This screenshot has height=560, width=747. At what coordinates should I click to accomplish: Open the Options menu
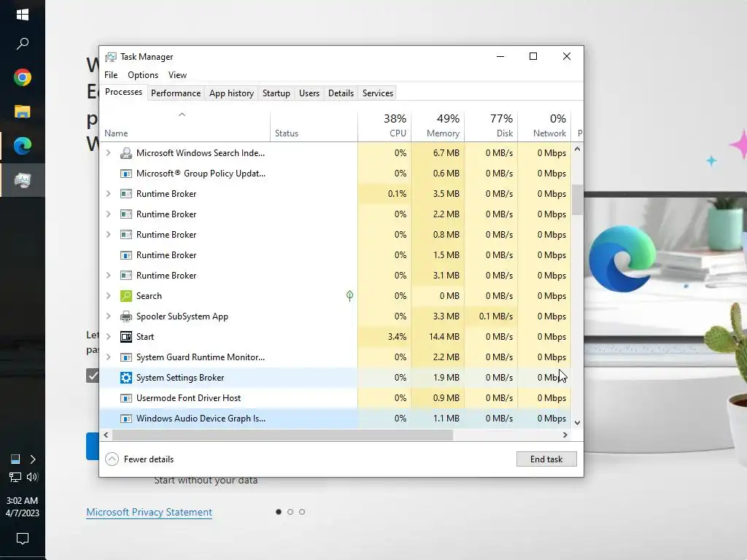(143, 75)
